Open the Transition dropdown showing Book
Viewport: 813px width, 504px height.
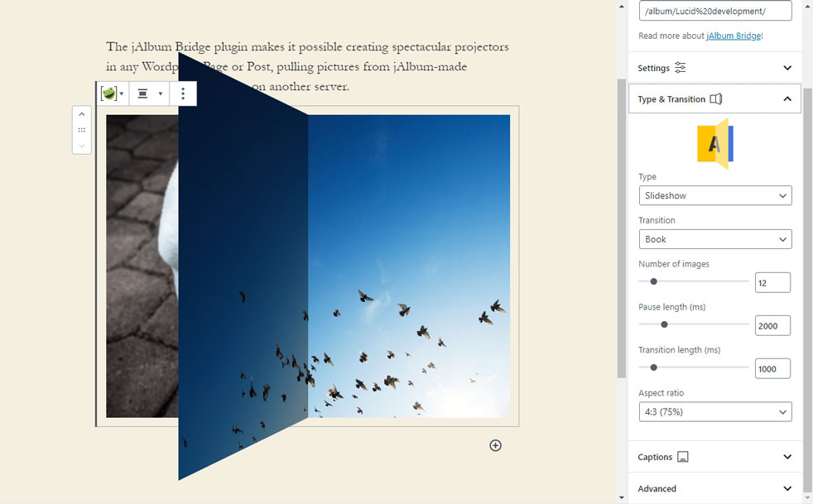pyautogui.click(x=714, y=239)
